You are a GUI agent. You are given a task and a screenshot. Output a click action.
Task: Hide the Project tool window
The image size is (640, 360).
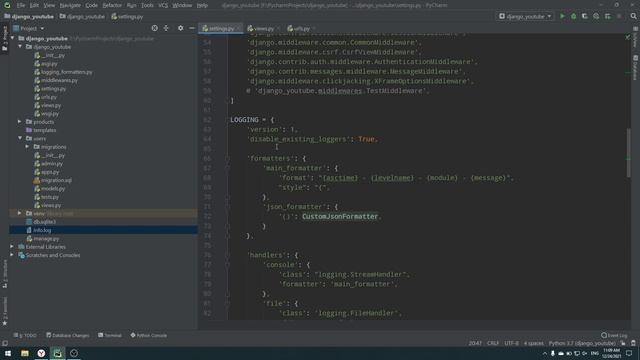click(192, 28)
